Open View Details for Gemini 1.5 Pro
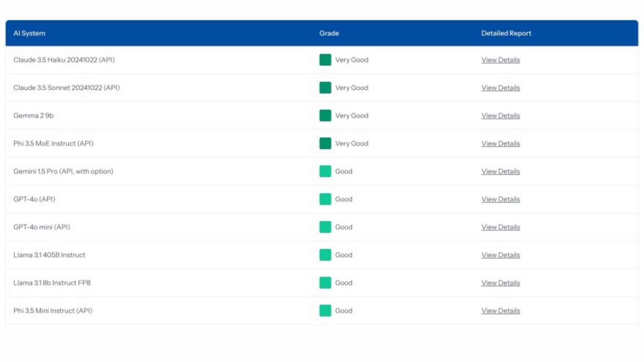The height and width of the screenshot is (362, 644). coord(500,171)
